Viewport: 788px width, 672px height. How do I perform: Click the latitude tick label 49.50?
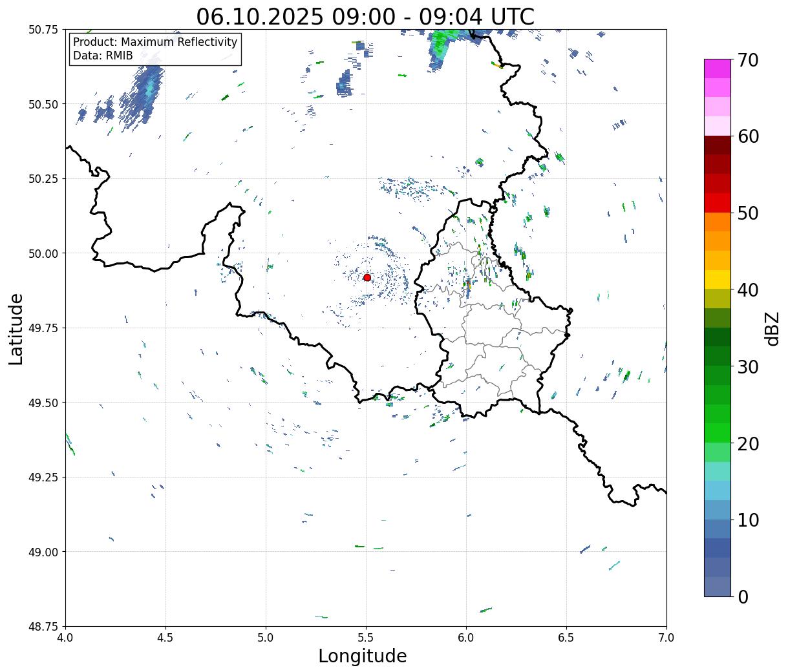43,403
